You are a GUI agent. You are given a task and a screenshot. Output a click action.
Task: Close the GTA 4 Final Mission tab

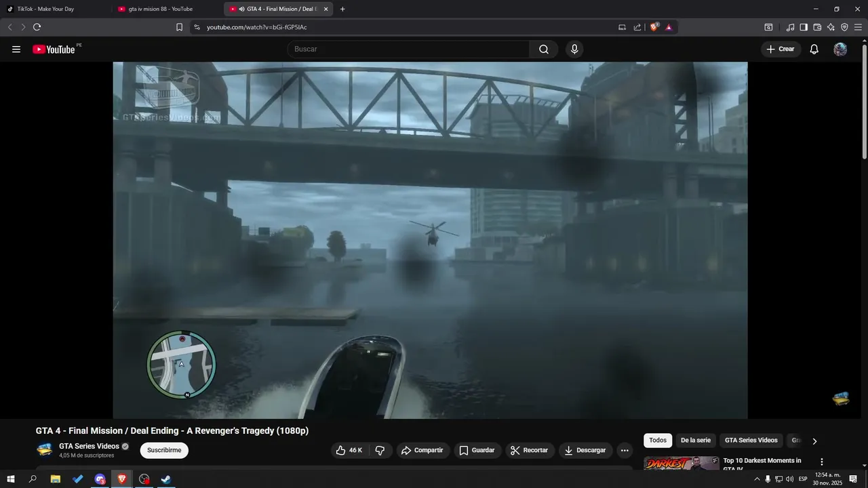tap(325, 9)
